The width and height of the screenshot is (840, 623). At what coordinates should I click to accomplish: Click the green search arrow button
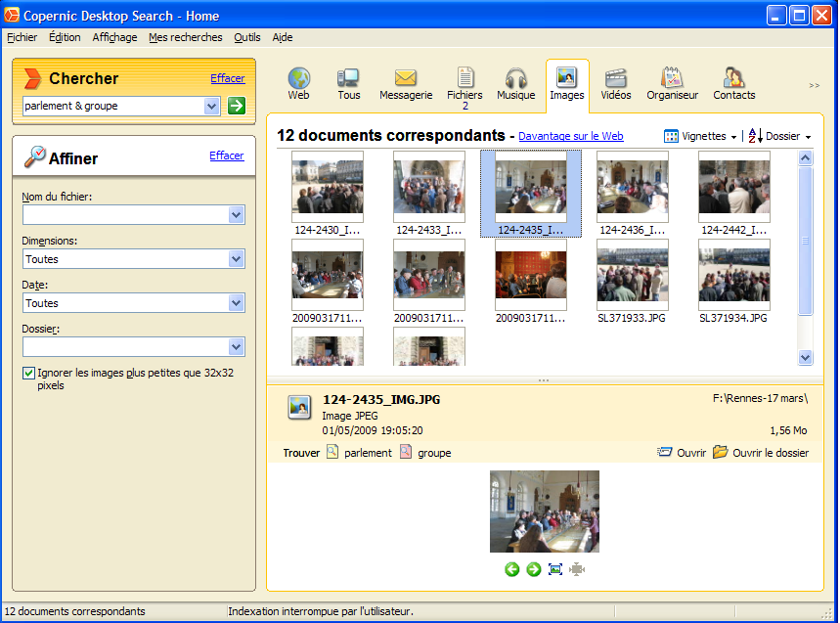[x=236, y=106]
